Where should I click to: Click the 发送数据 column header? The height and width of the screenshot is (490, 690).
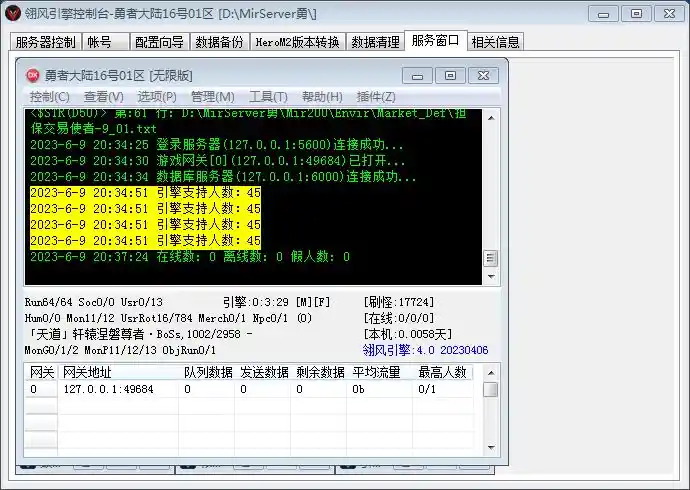tap(263, 373)
